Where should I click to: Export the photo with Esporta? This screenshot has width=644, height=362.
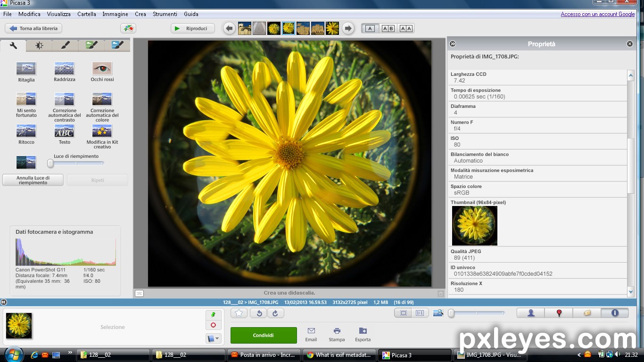point(363,334)
